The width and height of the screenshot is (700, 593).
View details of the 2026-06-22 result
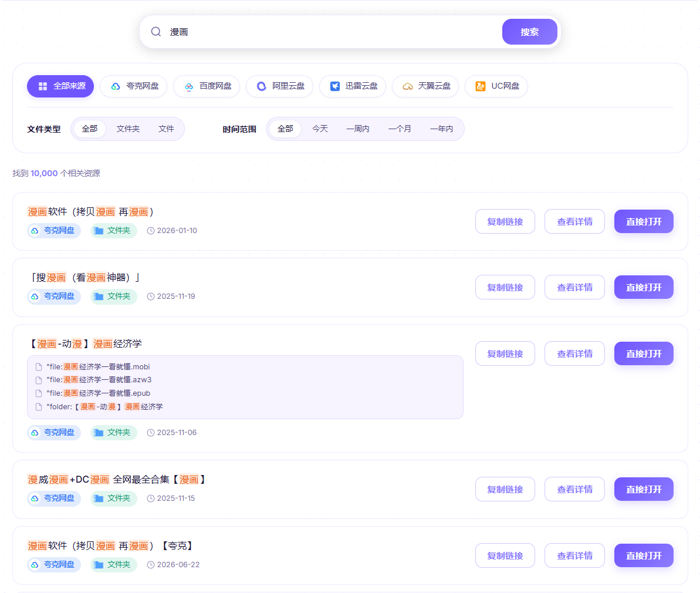pos(574,555)
